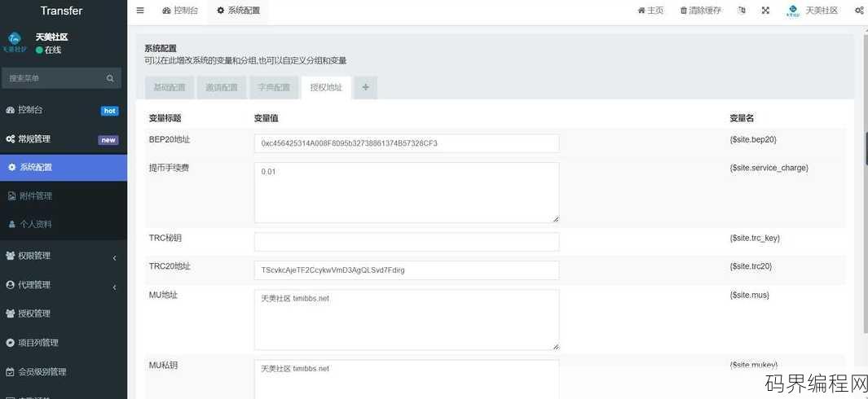Click the 天美社区 logo in the sidebar
This screenshot has width=868, height=399.
[x=15, y=41]
